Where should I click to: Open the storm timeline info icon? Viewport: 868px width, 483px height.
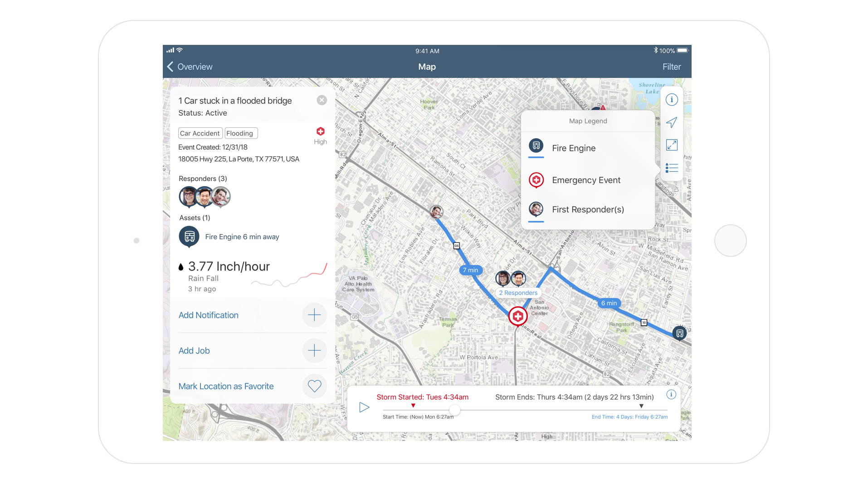[x=671, y=395]
